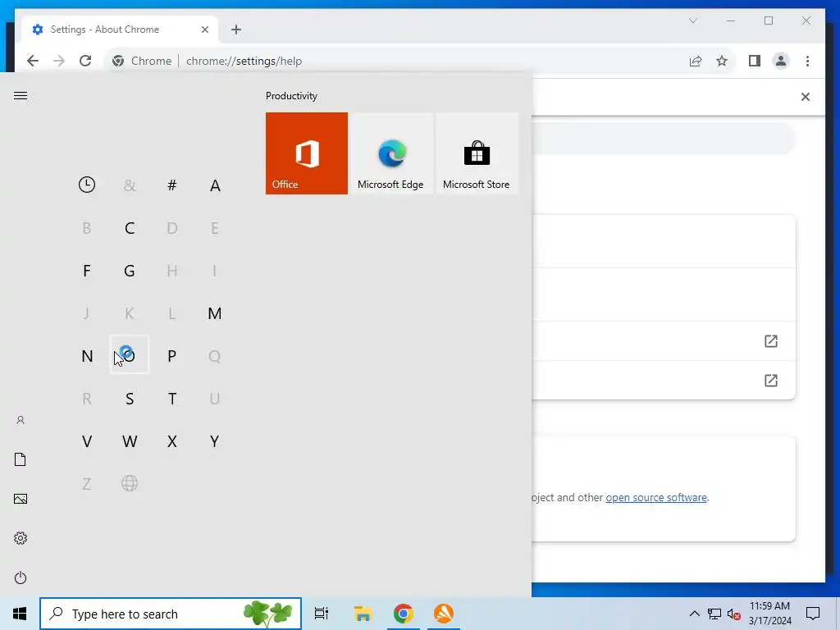Open Avast icon on taskbar
840x630 pixels.
point(444,614)
